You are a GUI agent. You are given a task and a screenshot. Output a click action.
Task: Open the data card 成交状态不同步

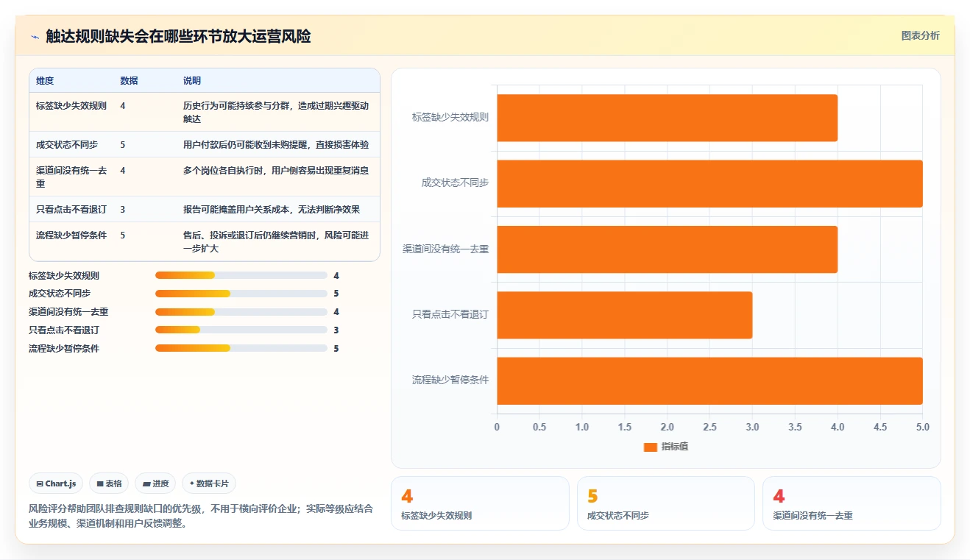pyautogui.click(x=665, y=503)
